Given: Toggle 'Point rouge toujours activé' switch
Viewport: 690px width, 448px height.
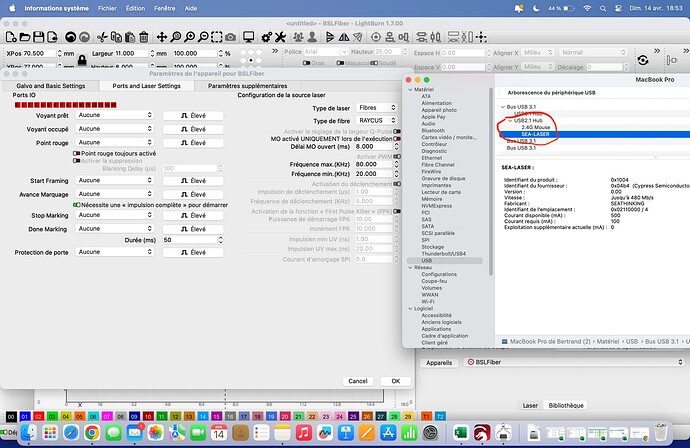Looking at the screenshot, I should pyautogui.click(x=77, y=154).
